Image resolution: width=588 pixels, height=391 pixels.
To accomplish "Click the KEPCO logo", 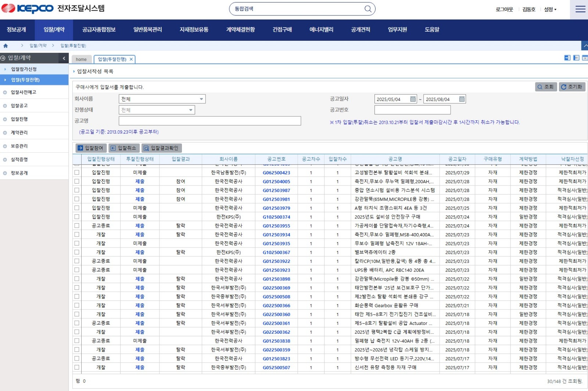I will click(x=28, y=8).
